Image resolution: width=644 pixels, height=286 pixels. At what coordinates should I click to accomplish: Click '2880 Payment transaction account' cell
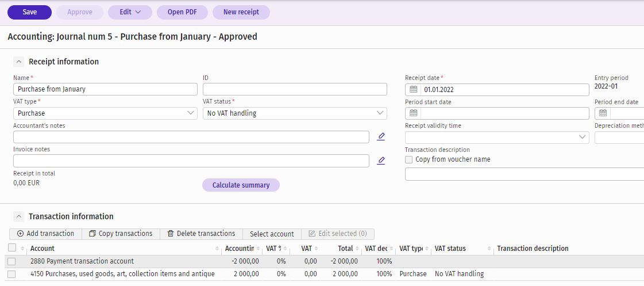click(82, 261)
